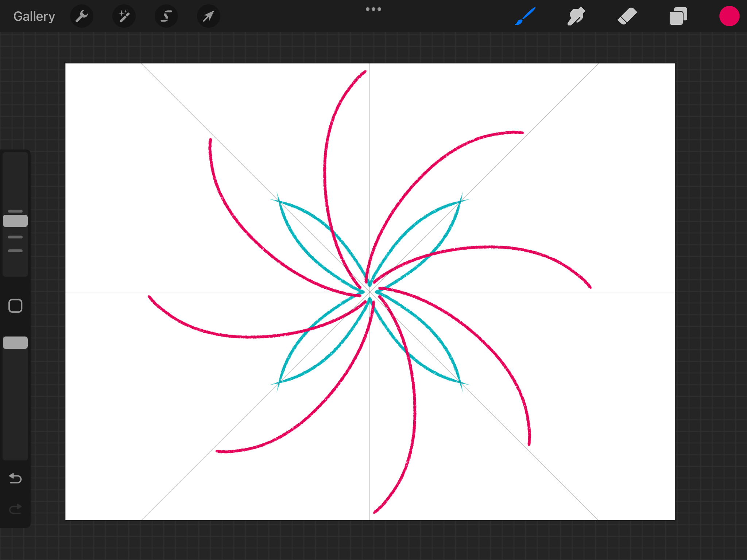The height and width of the screenshot is (560, 747).
Task: Click the three-dot menu at top center
Action: pos(373,9)
